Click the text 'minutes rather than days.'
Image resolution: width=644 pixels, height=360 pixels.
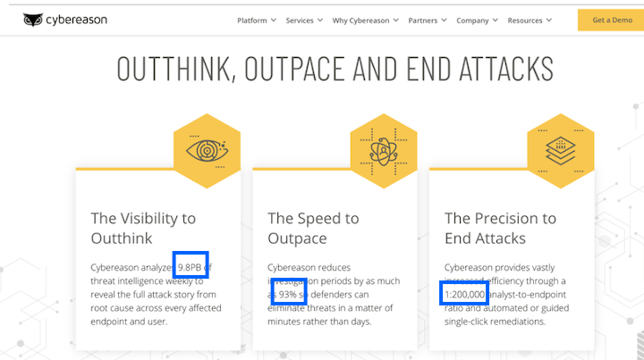coord(319,322)
